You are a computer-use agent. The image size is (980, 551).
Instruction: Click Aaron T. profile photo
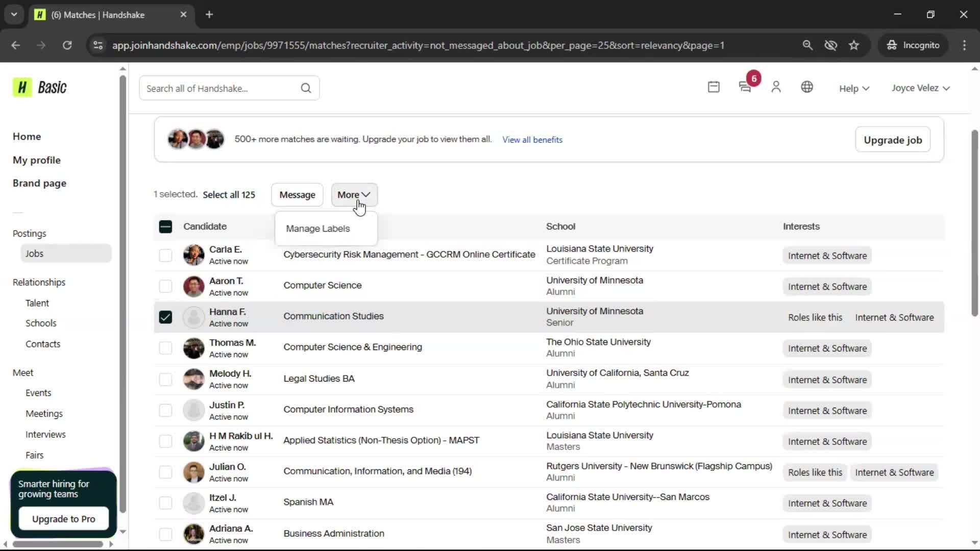[194, 287]
